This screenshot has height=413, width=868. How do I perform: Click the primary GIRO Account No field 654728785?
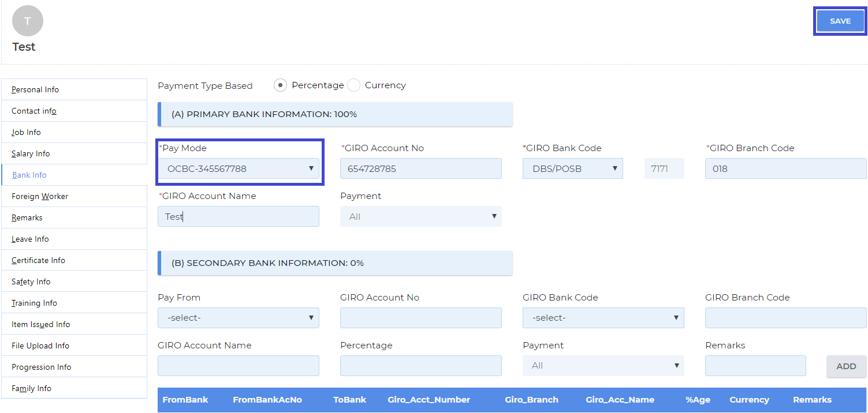coord(421,168)
